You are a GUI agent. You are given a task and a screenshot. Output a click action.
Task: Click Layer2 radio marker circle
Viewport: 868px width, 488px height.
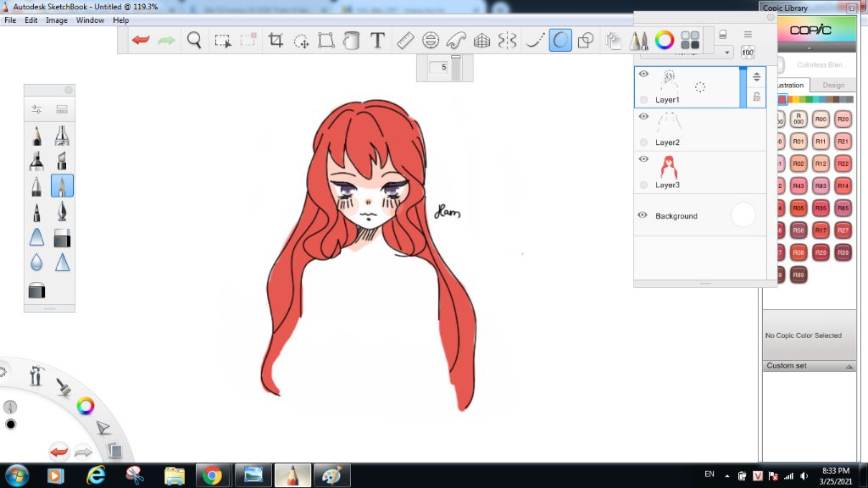pyautogui.click(x=643, y=142)
